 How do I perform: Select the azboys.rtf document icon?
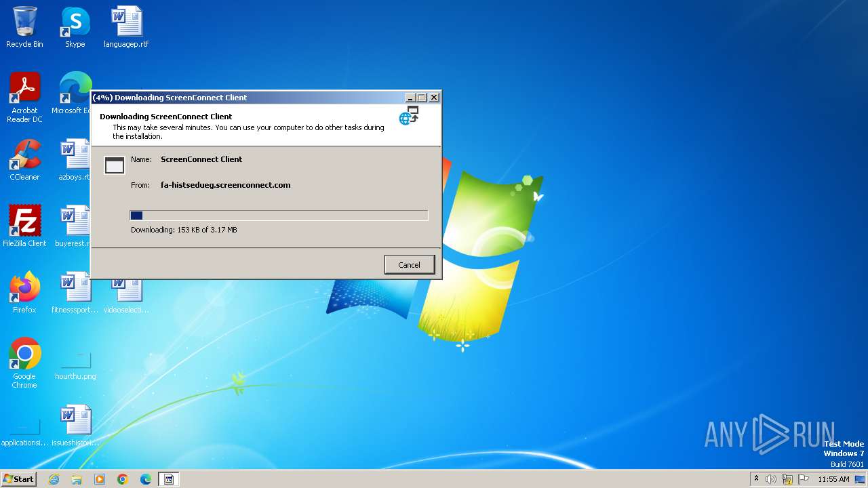pyautogui.click(x=74, y=159)
